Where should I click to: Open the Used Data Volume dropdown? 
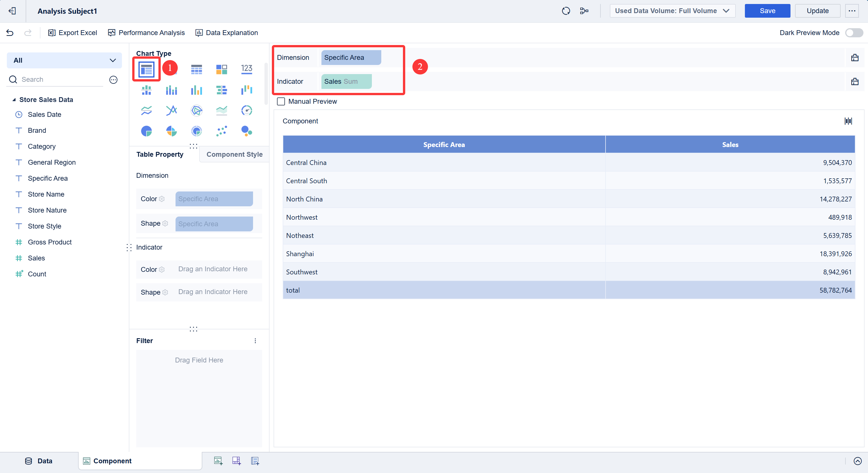click(672, 11)
